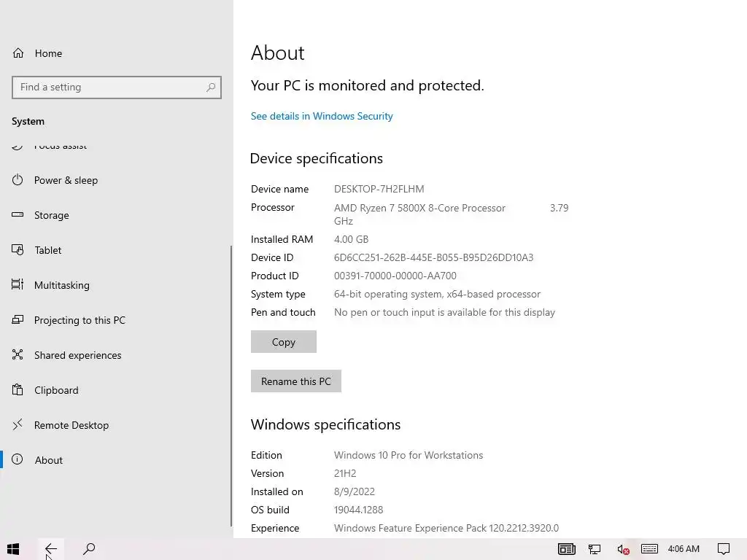The image size is (747, 560).
Task: Open the Action Center notifications icon
Action: (x=724, y=549)
